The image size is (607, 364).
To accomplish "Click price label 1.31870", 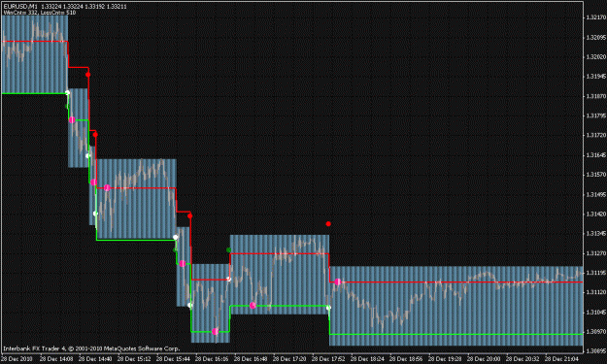I will coord(595,96).
